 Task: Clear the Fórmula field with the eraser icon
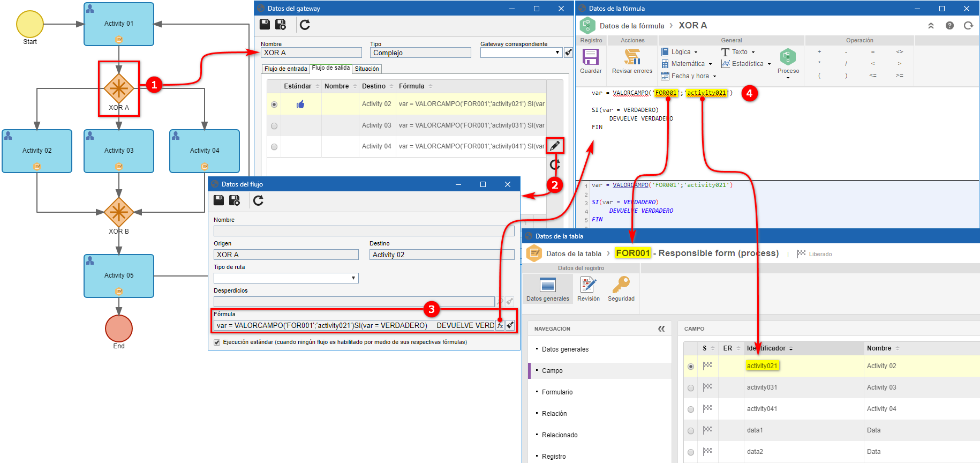tap(510, 325)
